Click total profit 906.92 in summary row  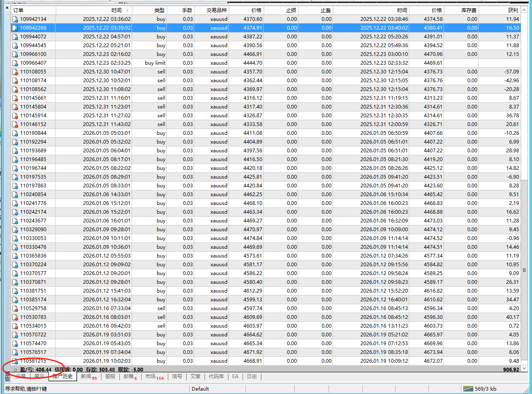[x=511, y=370]
